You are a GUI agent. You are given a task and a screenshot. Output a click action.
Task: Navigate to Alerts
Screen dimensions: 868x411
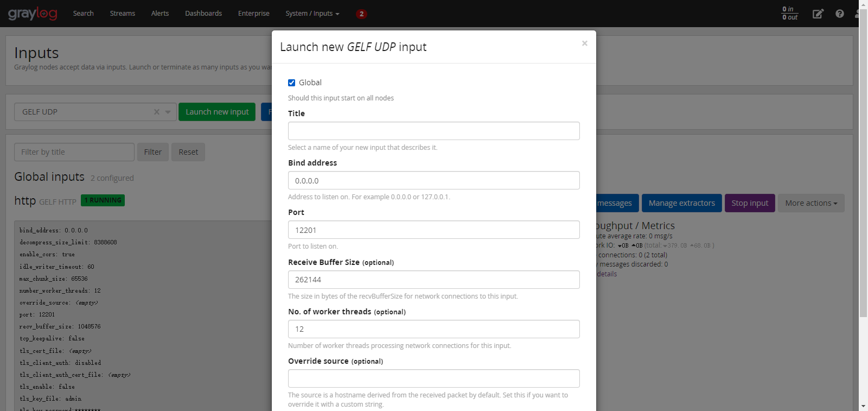pos(160,14)
